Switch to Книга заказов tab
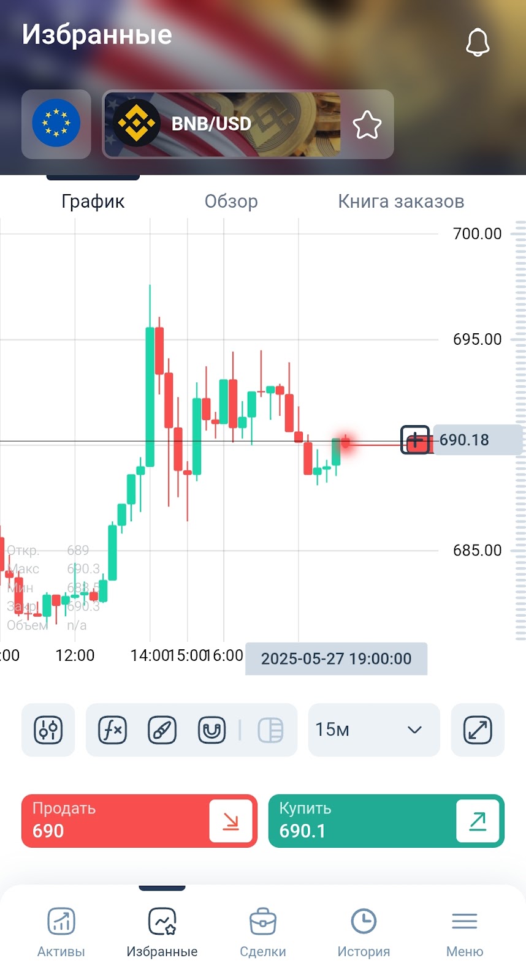 pos(401,202)
